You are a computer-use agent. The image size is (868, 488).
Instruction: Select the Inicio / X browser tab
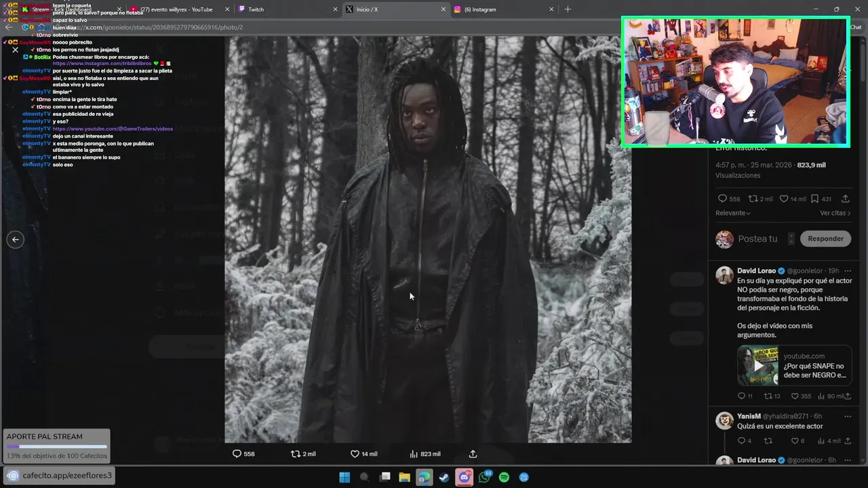pyautogui.click(x=395, y=9)
